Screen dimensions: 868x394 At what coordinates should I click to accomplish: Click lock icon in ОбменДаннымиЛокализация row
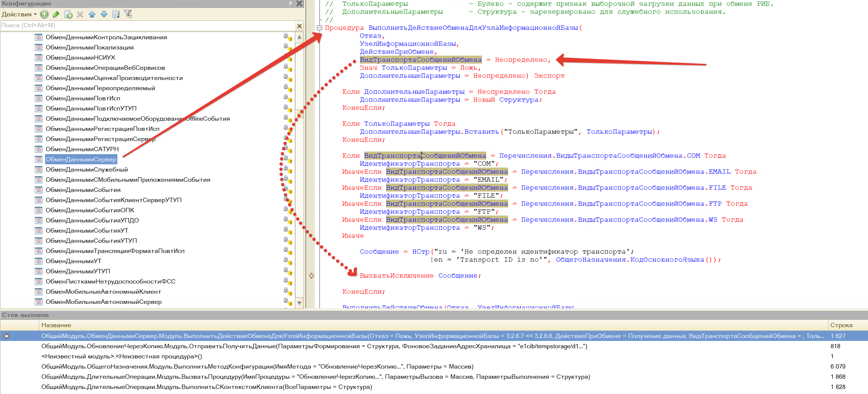(288, 47)
